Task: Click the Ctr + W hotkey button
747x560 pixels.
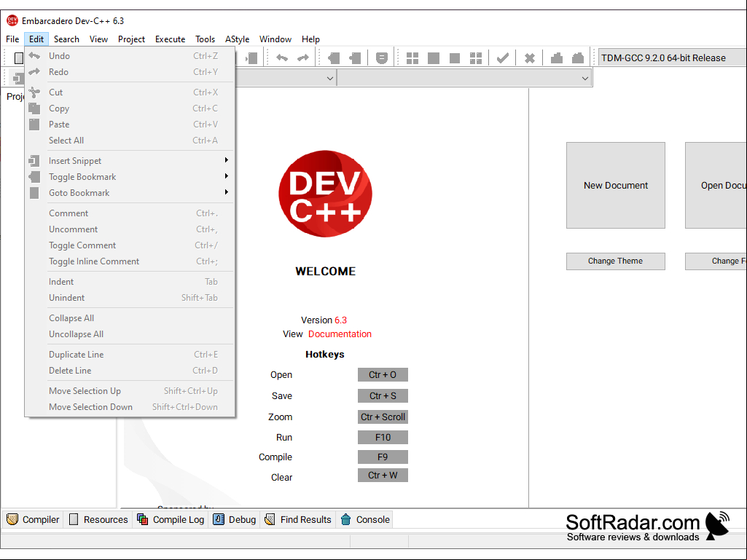Action: pyautogui.click(x=383, y=476)
